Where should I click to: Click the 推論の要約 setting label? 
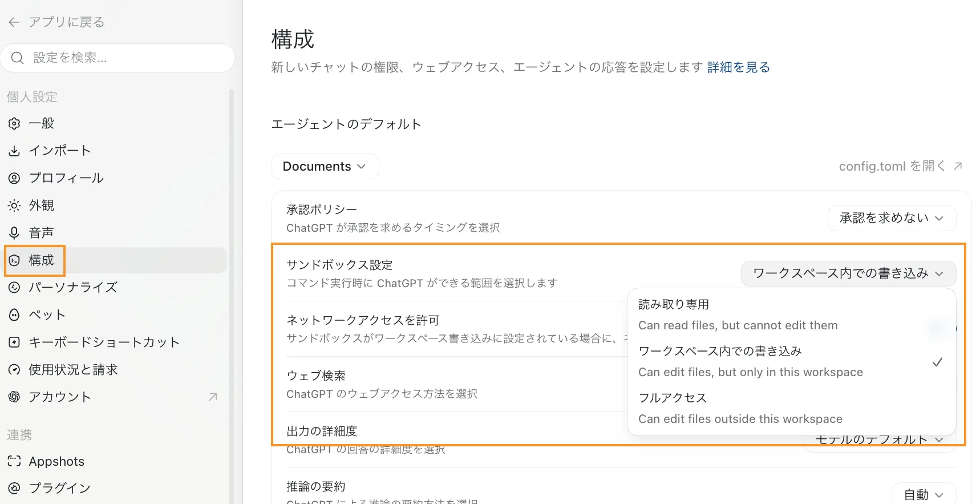pyautogui.click(x=316, y=486)
